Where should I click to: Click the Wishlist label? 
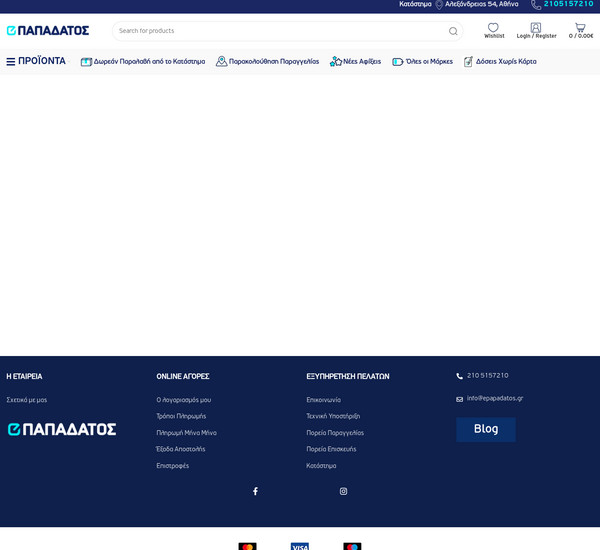click(494, 36)
